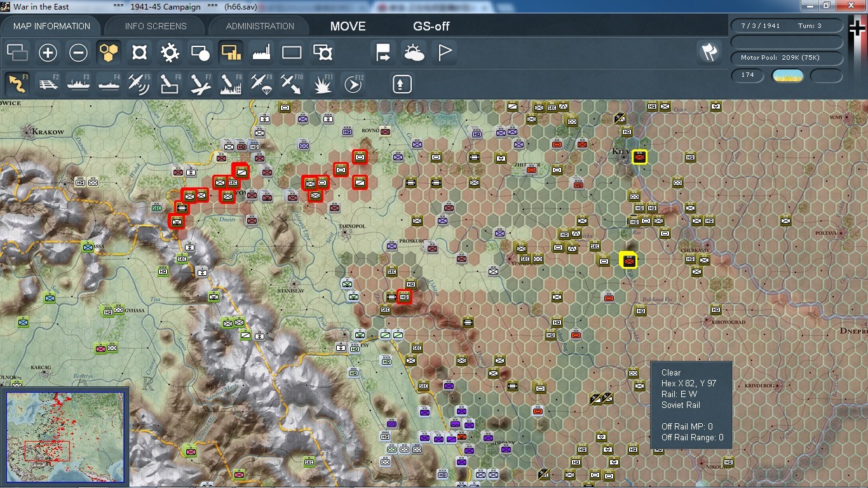Click the up-arrow box icon

(402, 84)
